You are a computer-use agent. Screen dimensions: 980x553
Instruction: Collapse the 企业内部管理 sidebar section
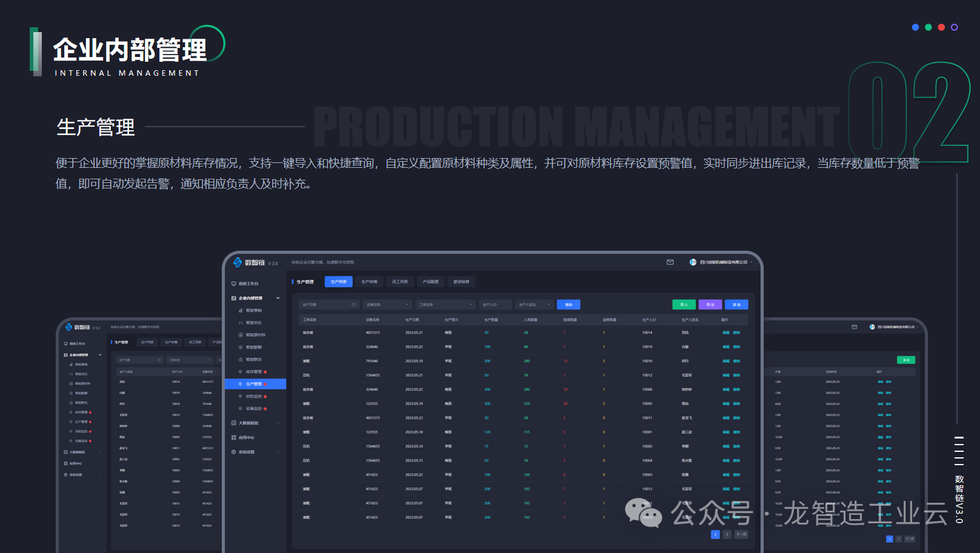pos(278,298)
